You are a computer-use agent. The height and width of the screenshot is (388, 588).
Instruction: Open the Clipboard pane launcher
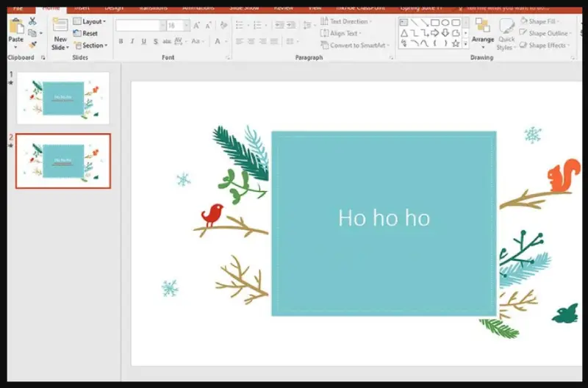click(43, 58)
